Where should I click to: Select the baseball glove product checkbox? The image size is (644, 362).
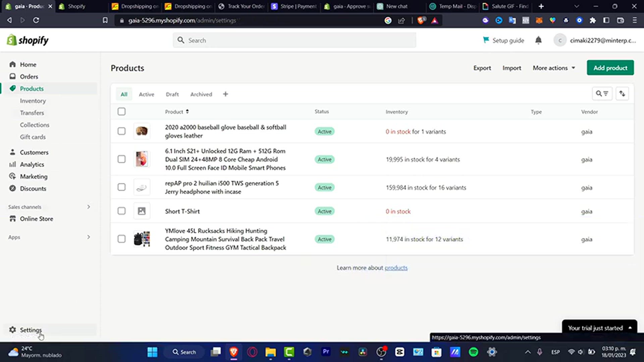121,131
